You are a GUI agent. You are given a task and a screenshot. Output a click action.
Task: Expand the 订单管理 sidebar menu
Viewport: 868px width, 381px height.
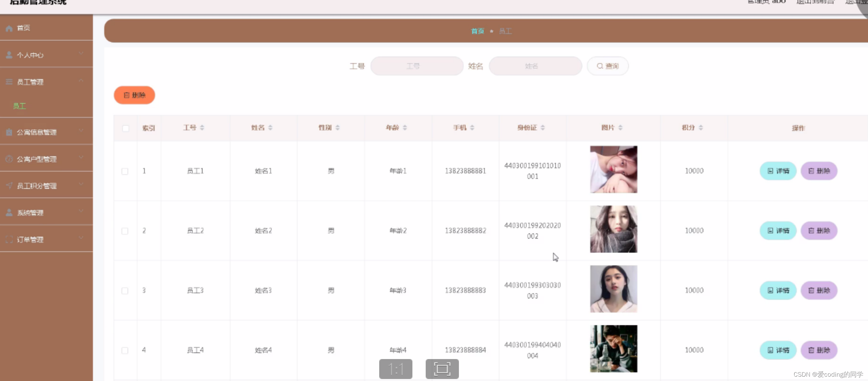click(46, 239)
